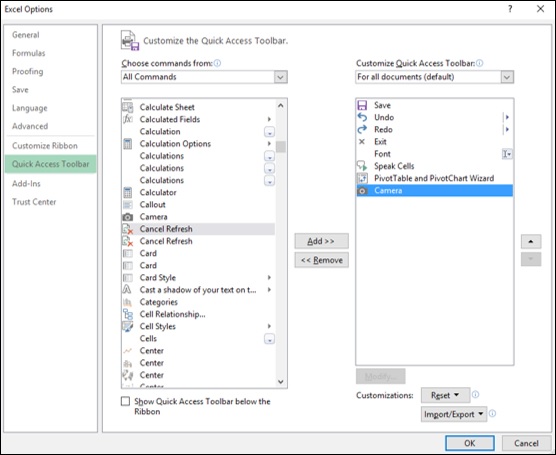
Task: Click the info icon beside Customize Quick Access Toolbar
Action: (479, 63)
